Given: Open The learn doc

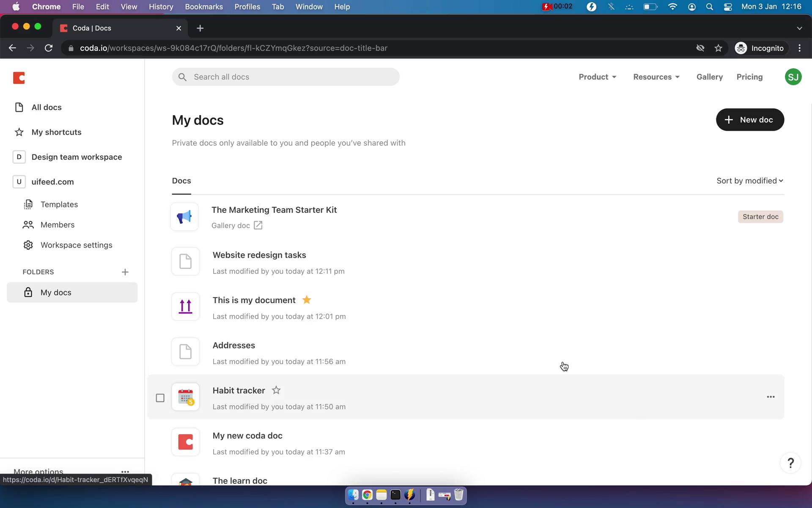Looking at the screenshot, I should [x=240, y=481].
